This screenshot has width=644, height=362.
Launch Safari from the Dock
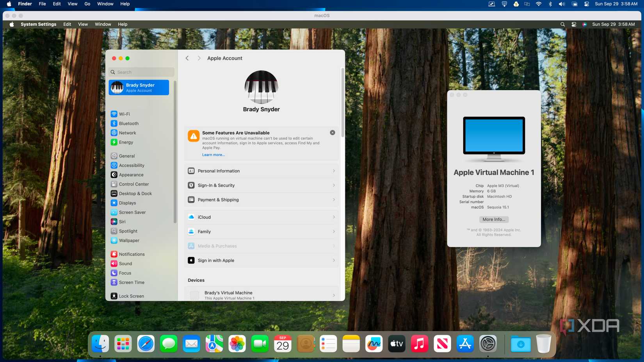[146, 344]
